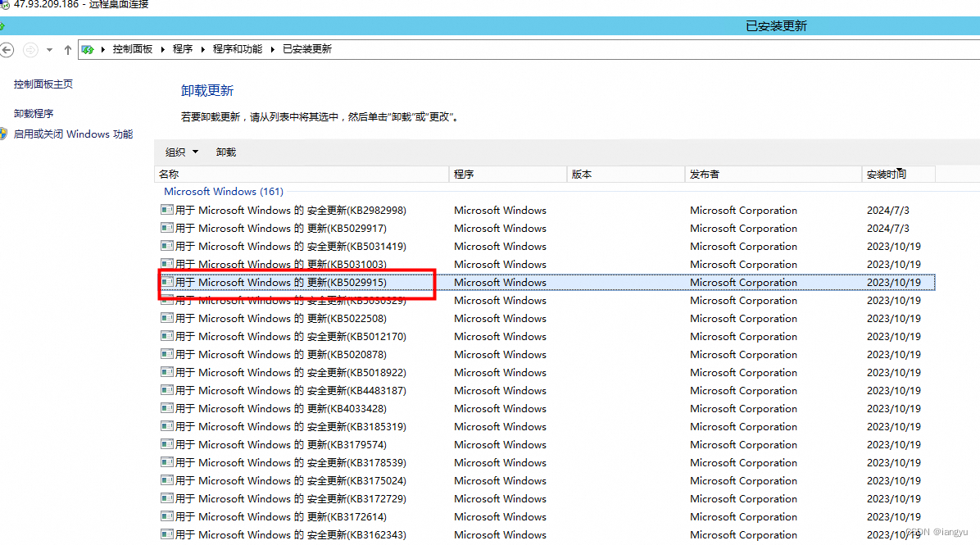This screenshot has width=980, height=545.
Task: Select the security update KB5012170 name
Action: point(291,336)
